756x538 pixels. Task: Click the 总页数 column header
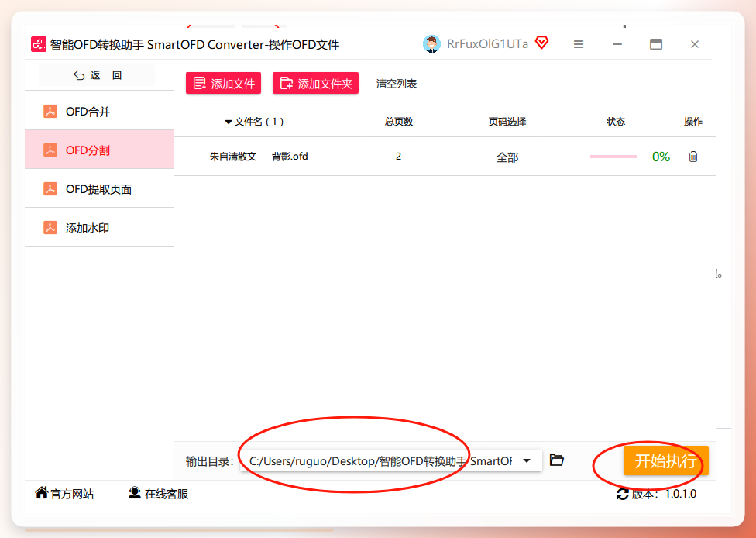[x=399, y=122]
